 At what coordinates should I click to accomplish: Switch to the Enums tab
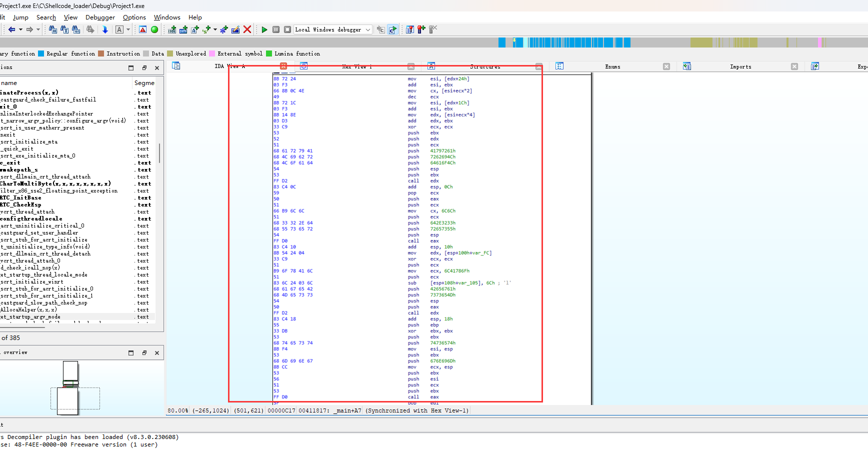[x=612, y=66]
